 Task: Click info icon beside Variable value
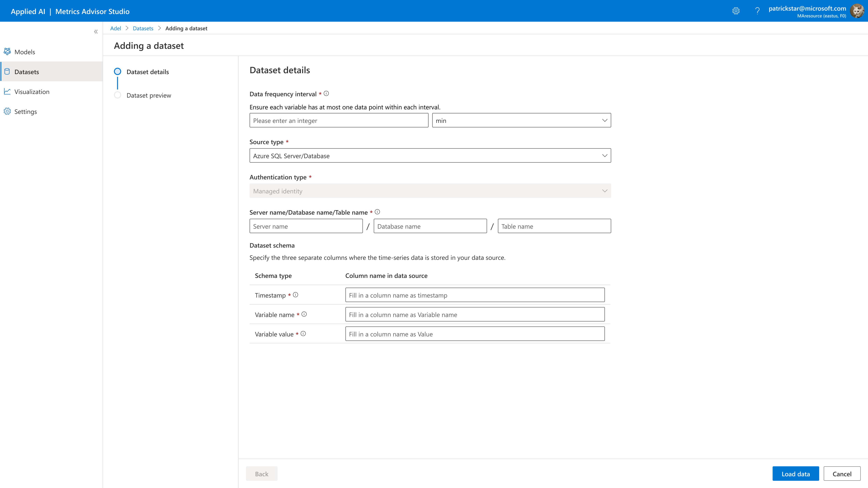[x=303, y=334]
